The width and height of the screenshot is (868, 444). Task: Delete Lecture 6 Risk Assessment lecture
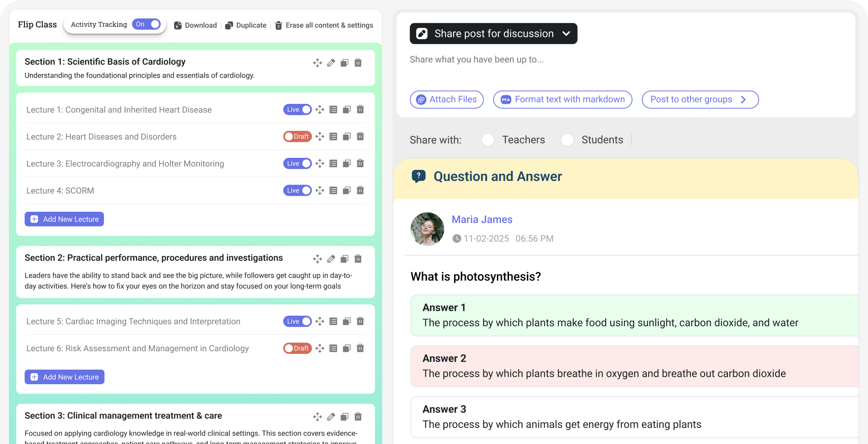[360, 348]
